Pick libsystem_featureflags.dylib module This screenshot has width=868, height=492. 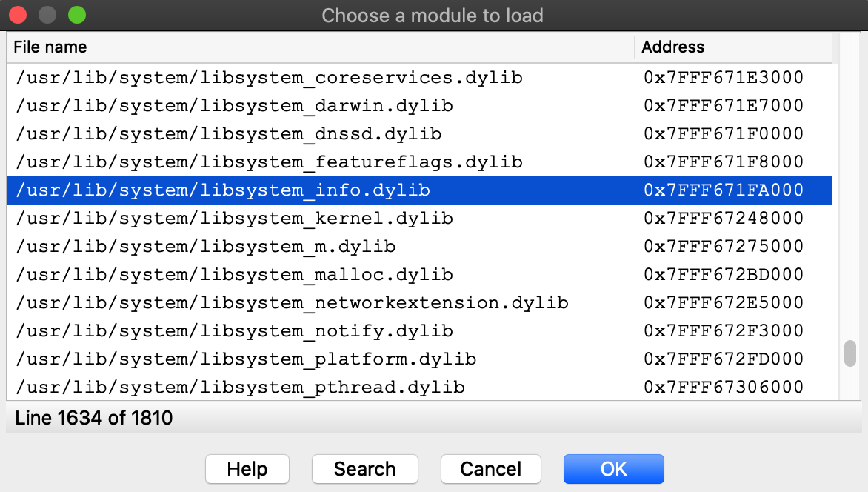pos(270,162)
